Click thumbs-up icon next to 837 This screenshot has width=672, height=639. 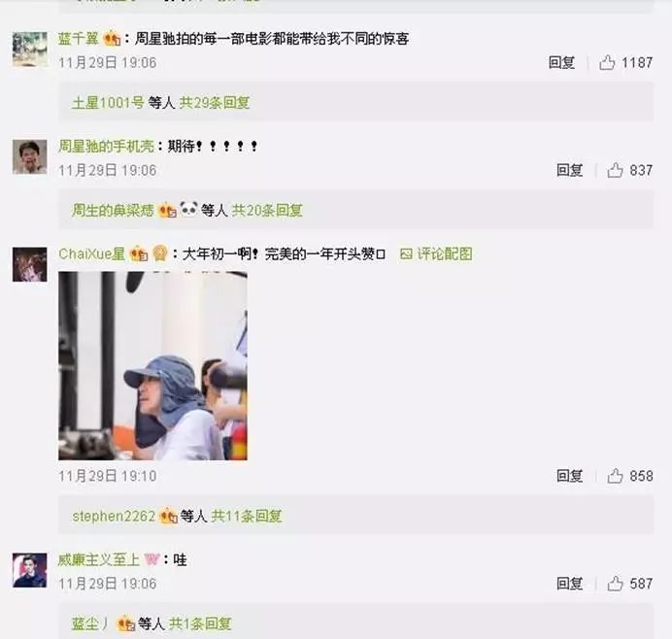pos(615,170)
